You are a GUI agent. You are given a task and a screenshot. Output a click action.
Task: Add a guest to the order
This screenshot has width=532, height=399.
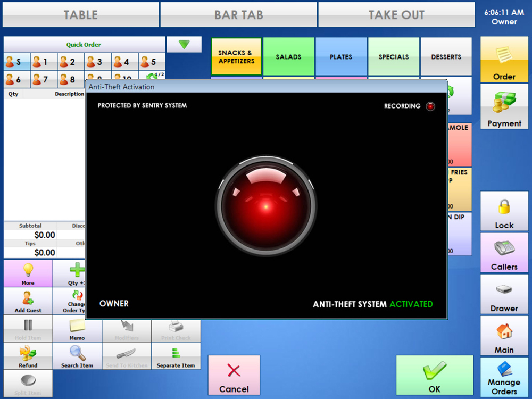point(28,301)
